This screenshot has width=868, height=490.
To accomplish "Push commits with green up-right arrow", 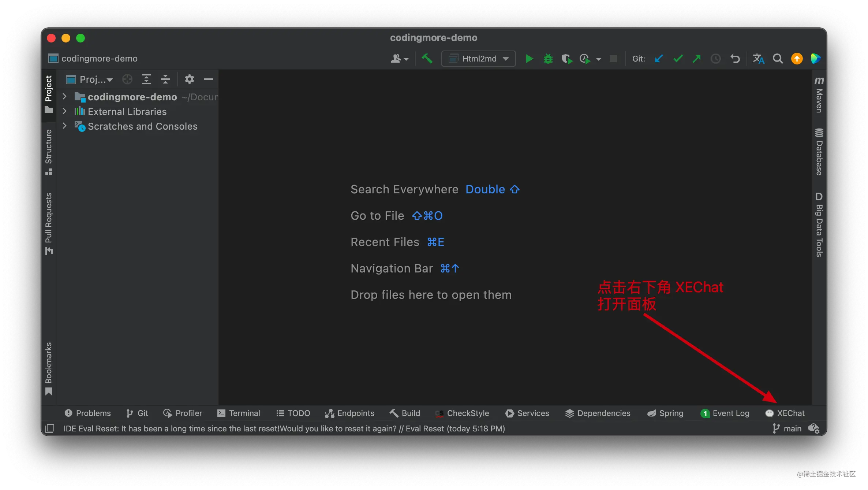I will point(696,59).
